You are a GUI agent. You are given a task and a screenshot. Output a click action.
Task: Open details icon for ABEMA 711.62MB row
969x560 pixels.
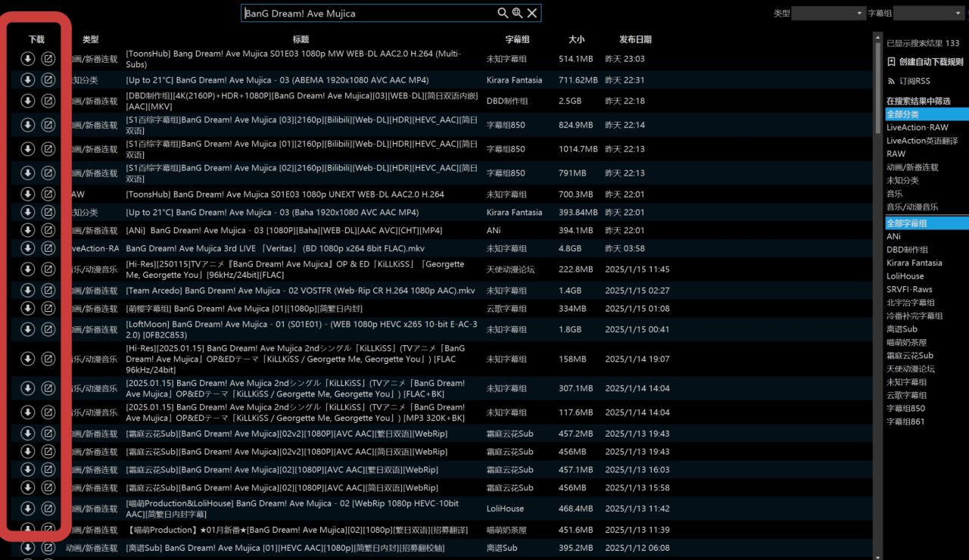[48, 79]
